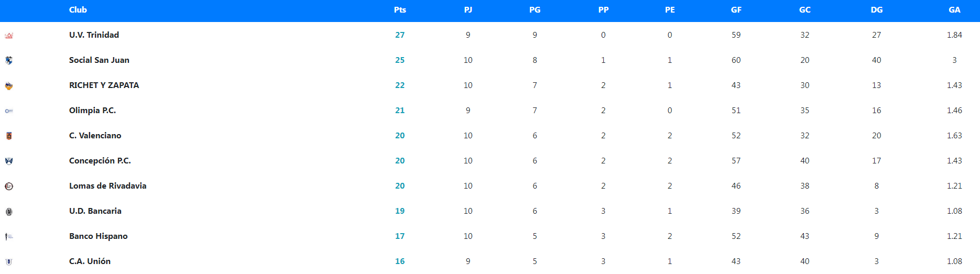The height and width of the screenshot is (274, 980).
Task: Open the Lomas de Rivadavia team name
Action: [x=107, y=186]
